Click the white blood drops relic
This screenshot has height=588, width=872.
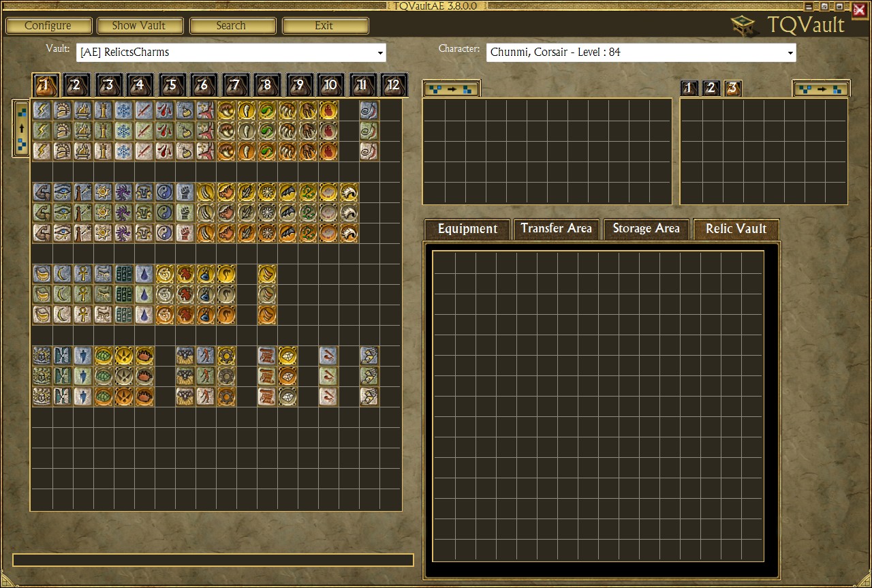tap(165, 151)
